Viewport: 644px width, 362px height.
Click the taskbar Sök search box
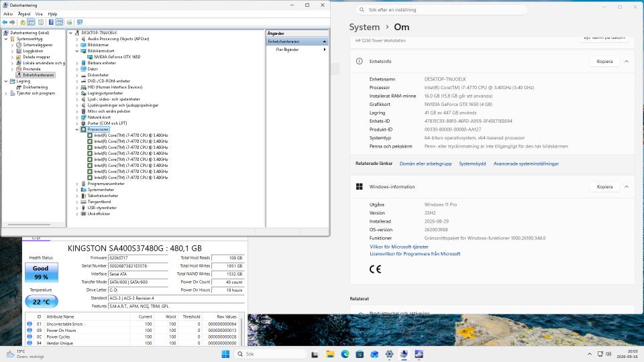270,354
